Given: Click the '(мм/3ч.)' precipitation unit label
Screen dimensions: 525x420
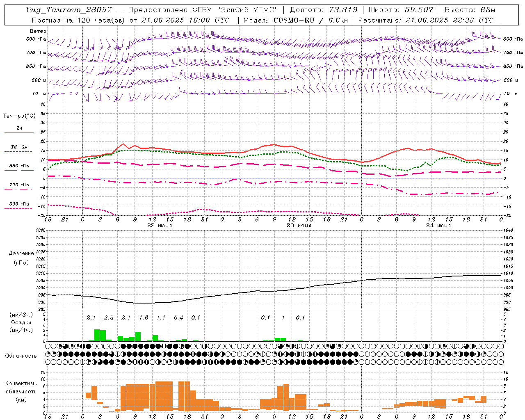Looking at the screenshot, I should pos(21,315).
